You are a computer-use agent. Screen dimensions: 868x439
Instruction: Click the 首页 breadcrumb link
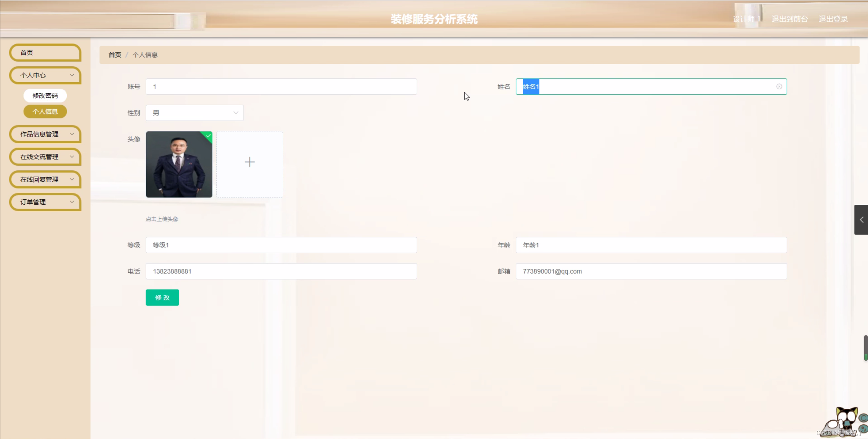coord(115,55)
